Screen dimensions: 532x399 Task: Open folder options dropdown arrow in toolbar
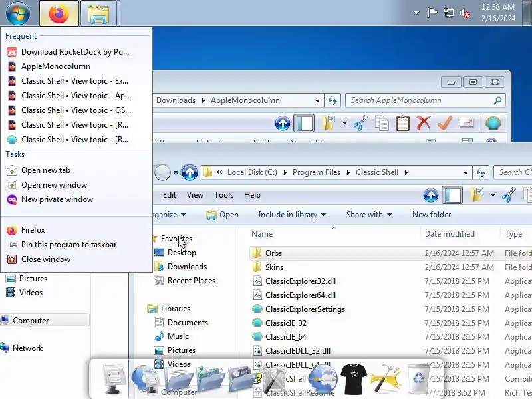click(493, 195)
